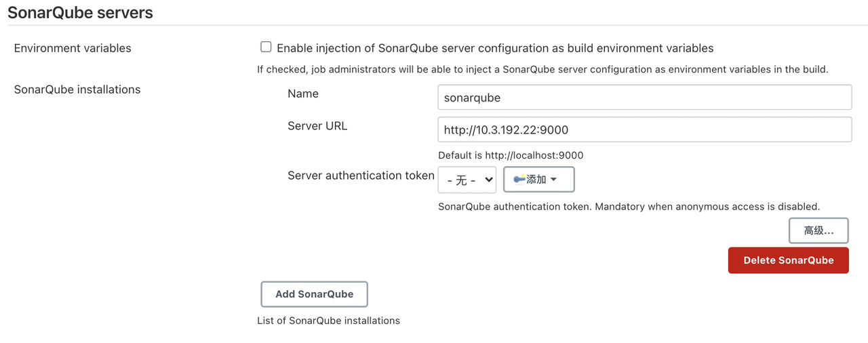Expand advanced settings with 高级... button

pyautogui.click(x=818, y=230)
